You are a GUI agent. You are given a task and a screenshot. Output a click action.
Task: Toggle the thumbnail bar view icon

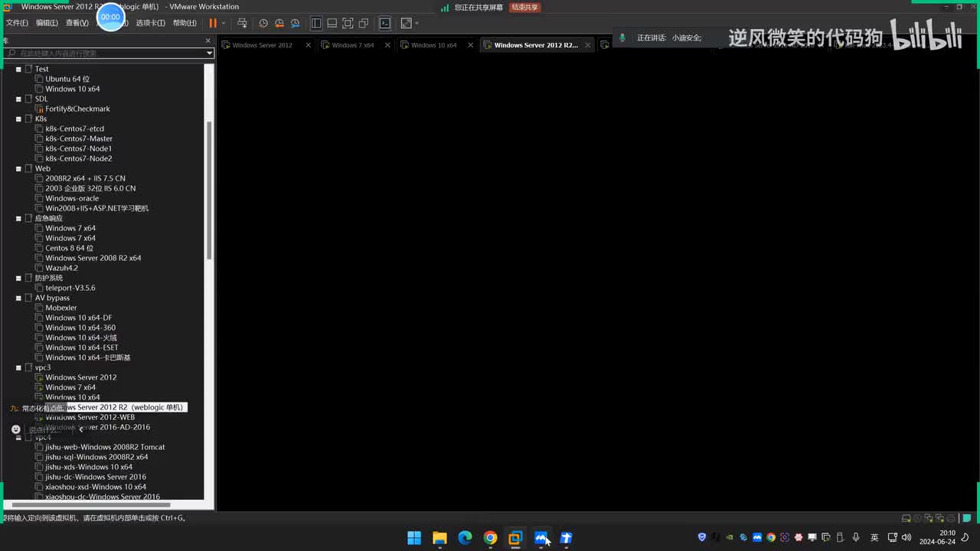pyautogui.click(x=332, y=23)
